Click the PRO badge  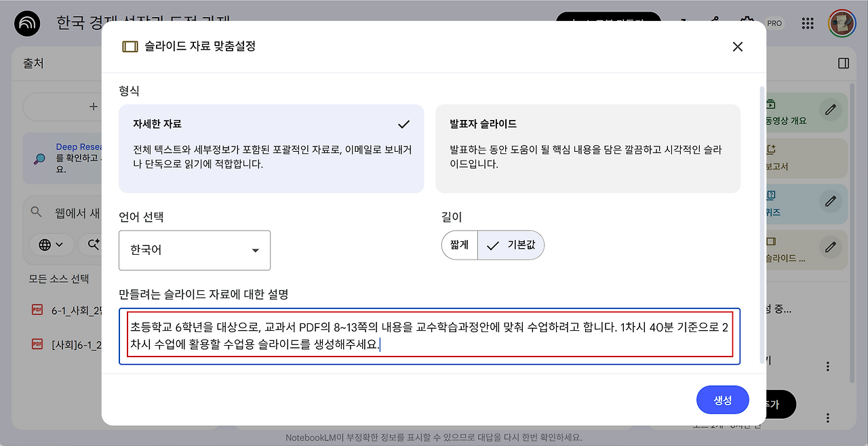point(774,23)
